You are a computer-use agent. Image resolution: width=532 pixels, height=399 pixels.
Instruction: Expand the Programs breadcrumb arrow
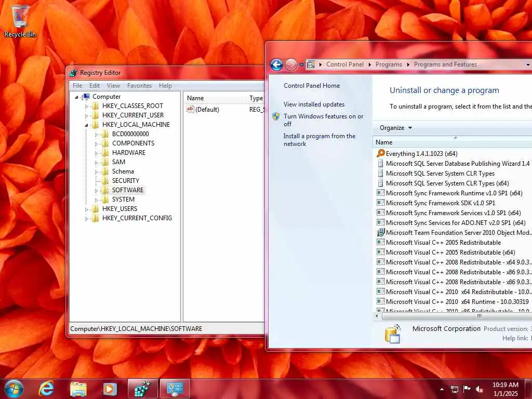[x=408, y=64]
